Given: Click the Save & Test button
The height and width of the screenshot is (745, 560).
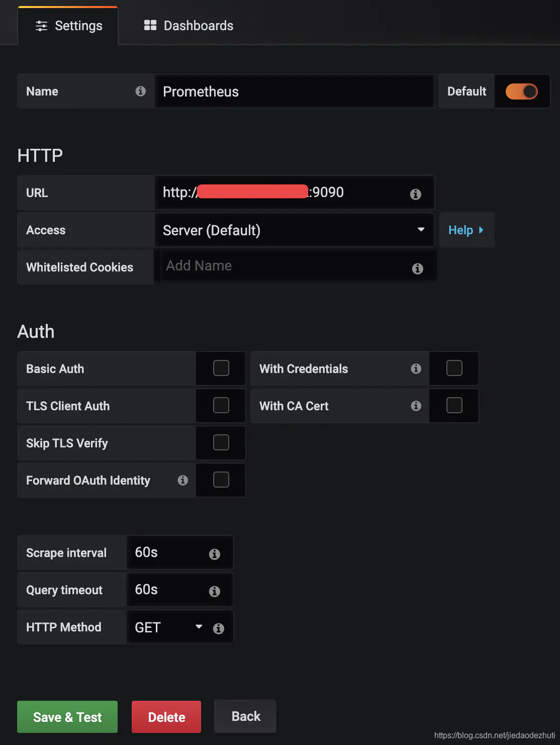Looking at the screenshot, I should pos(67,717).
